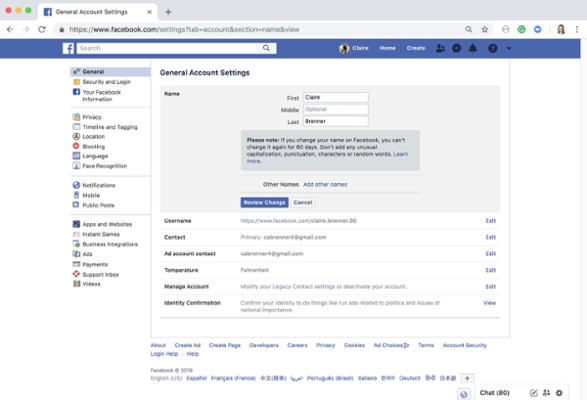The image size is (587, 400).
Task: Click the blue extension icon
Action: [537, 29]
